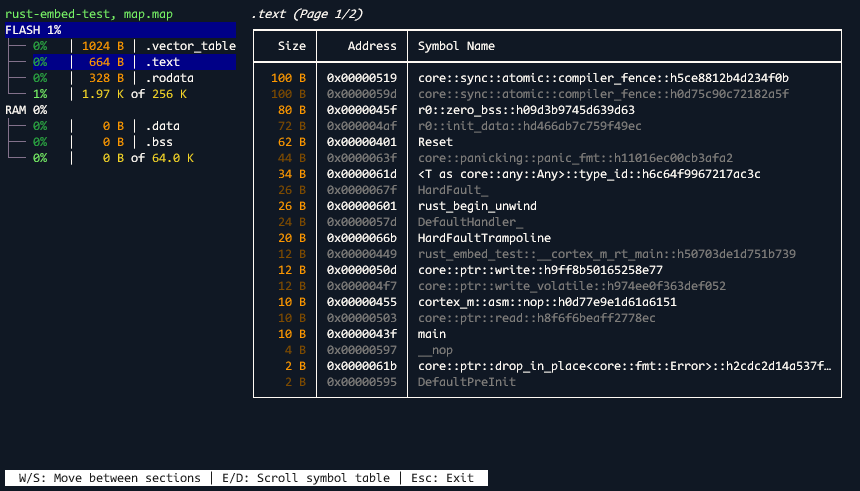Viewport: 860px width, 491px height.
Task: Collapse the RAM 0% memory region
Action: point(26,110)
